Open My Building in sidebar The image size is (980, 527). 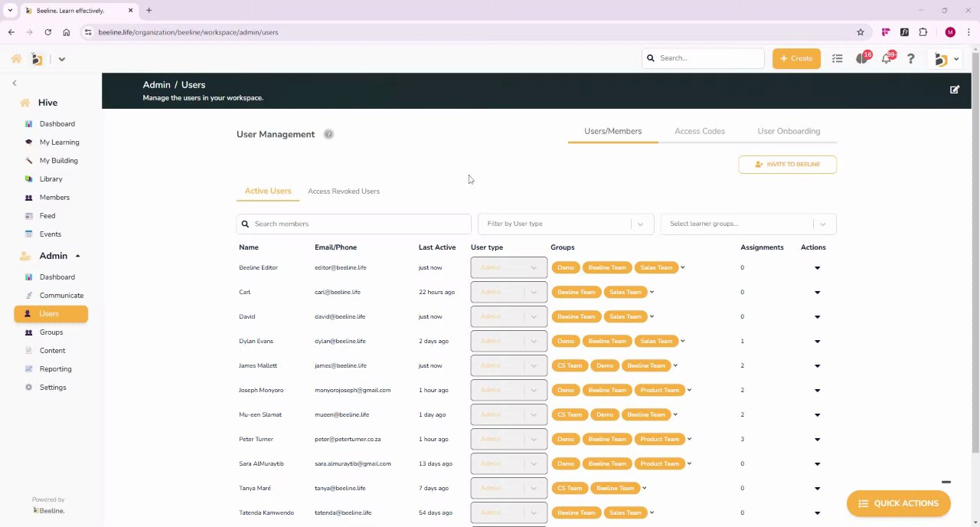[x=58, y=161]
